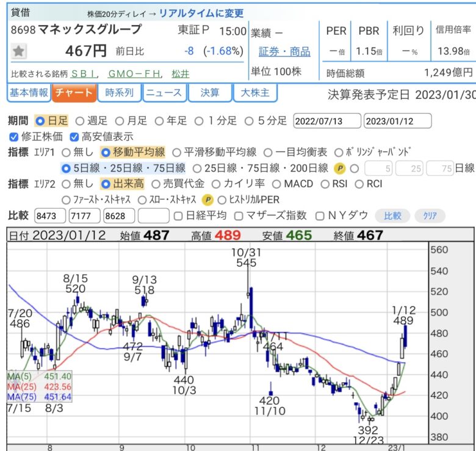Click the favorite star icon

click(18, 51)
